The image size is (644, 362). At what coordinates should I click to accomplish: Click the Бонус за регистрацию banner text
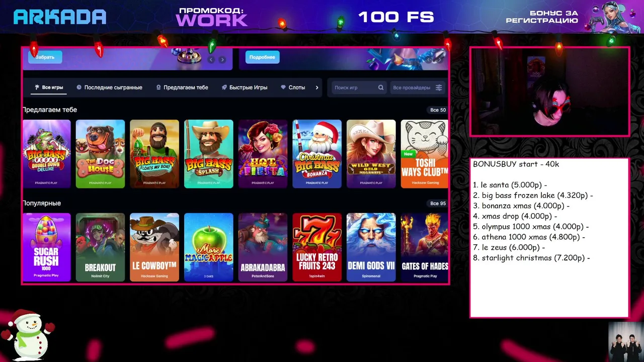coord(542,17)
